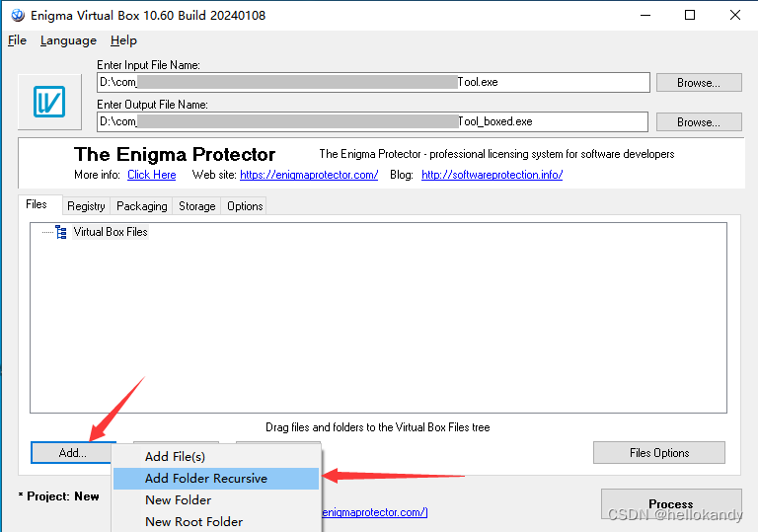Open the Files Options dialog
Screen dimensions: 758x532
point(659,453)
